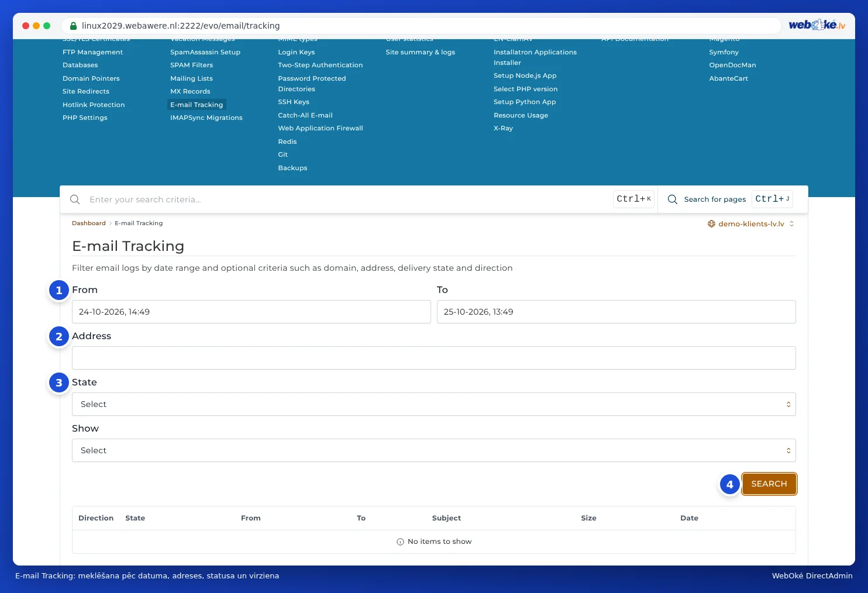Image resolution: width=868 pixels, height=593 pixels.
Task: Open Two-Step Authentication menu item
Action: (x=321, y=65)
